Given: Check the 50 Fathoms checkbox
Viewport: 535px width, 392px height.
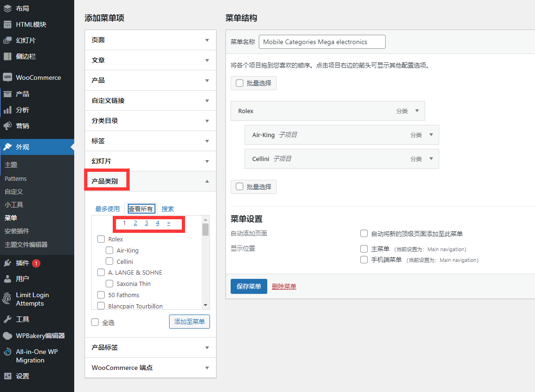Looking at the screenshot, I should 101,295.
